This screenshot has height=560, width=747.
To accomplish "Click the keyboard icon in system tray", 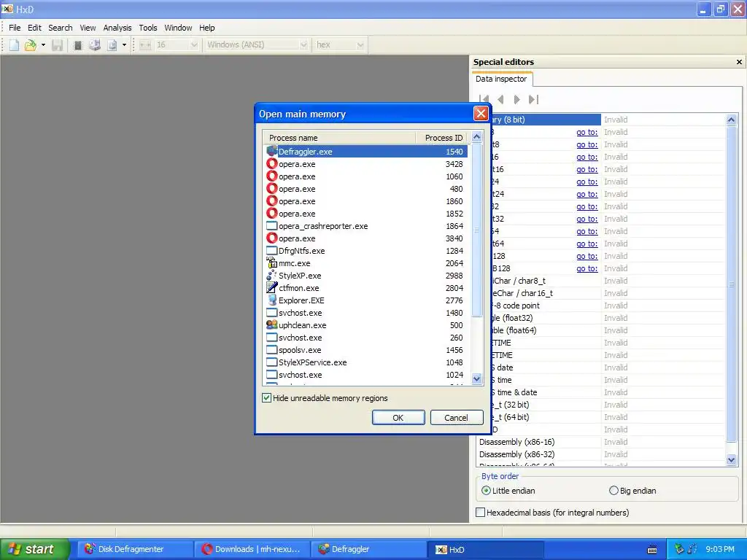I will pyautogui.click(x=652, y=550).
